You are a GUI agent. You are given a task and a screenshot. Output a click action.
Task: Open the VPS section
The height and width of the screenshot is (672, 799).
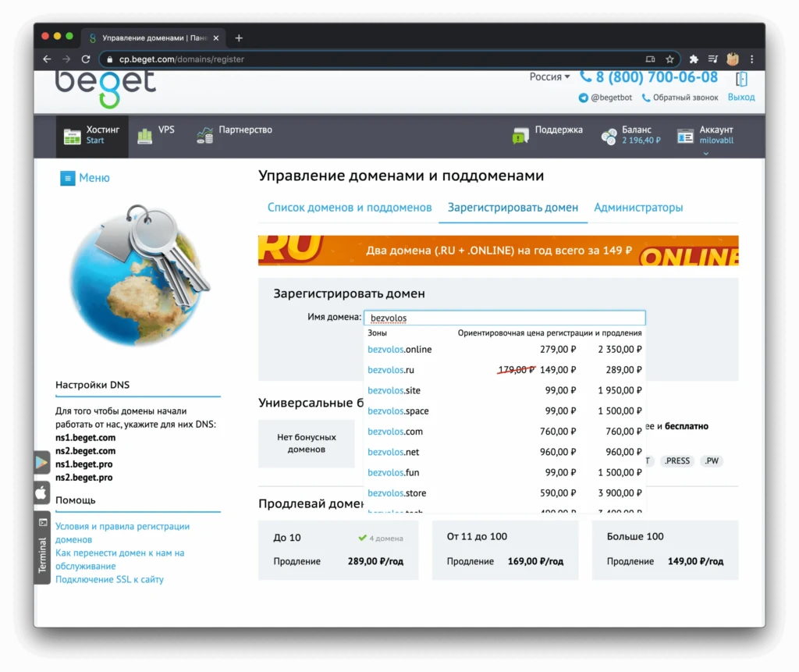[156, 135]
